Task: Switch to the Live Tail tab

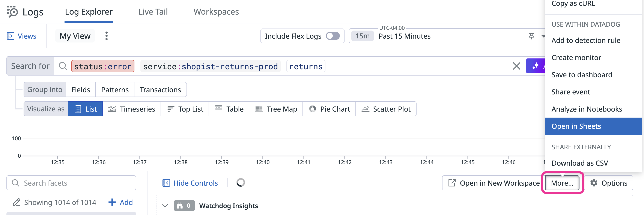Action: [153, 12]
